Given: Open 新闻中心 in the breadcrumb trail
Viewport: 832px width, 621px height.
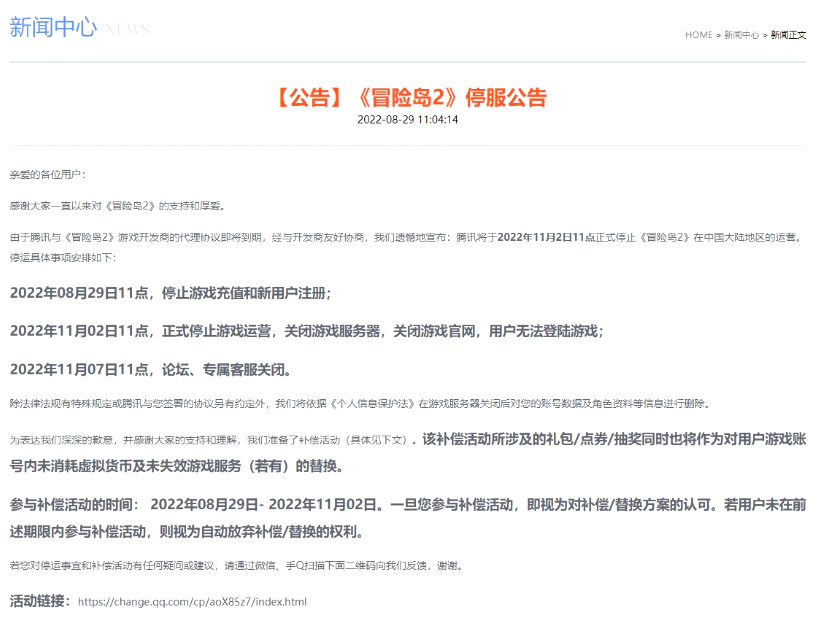Looking at the screenshot, I should point(741,35).
